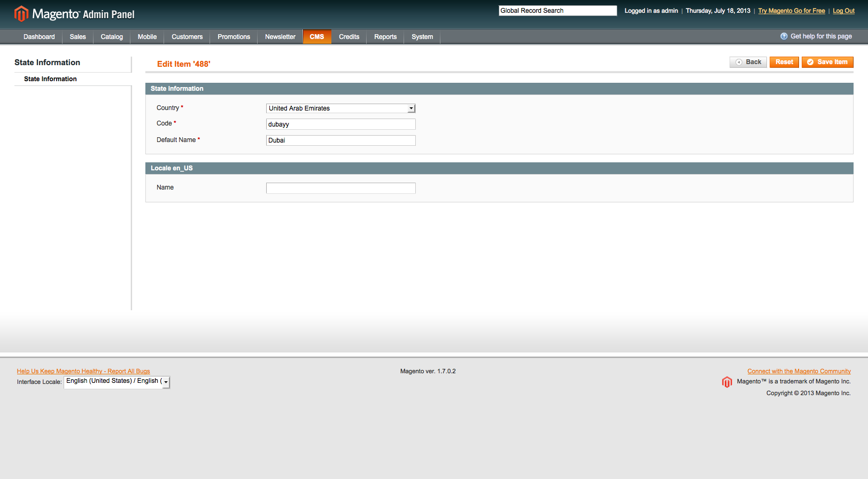The width and height of the screenshot is (868, 479).
Task: Open the CMS menu
Action: point(317,37)
